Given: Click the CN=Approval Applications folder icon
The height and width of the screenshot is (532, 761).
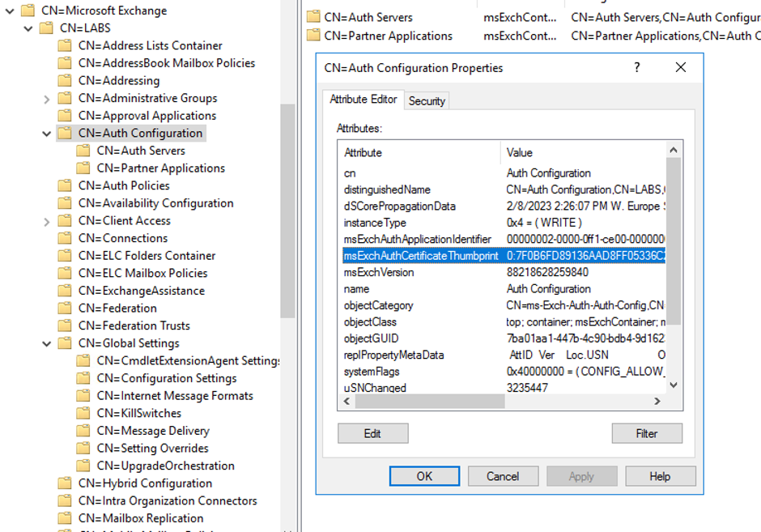Looking at the screenshot, I should [65, 115].
